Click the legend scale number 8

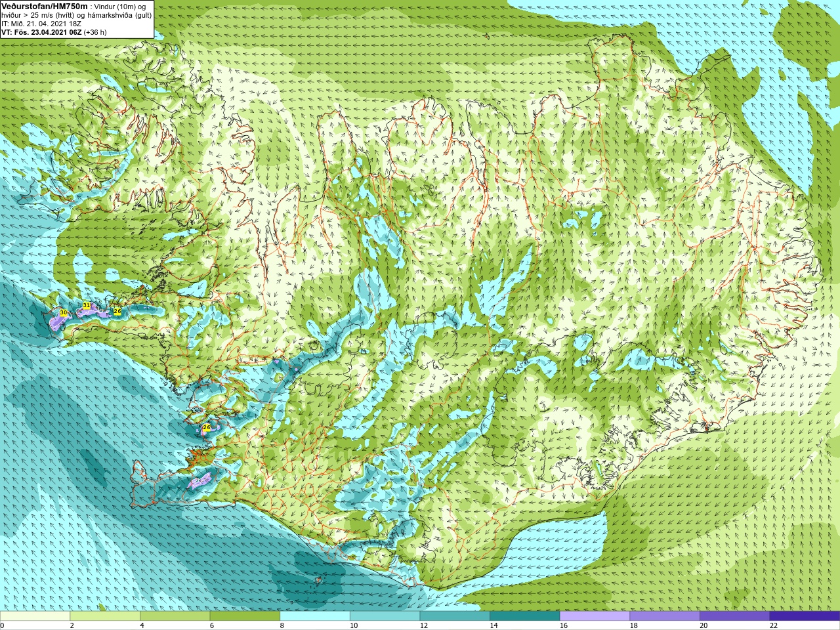coord(282,625)
